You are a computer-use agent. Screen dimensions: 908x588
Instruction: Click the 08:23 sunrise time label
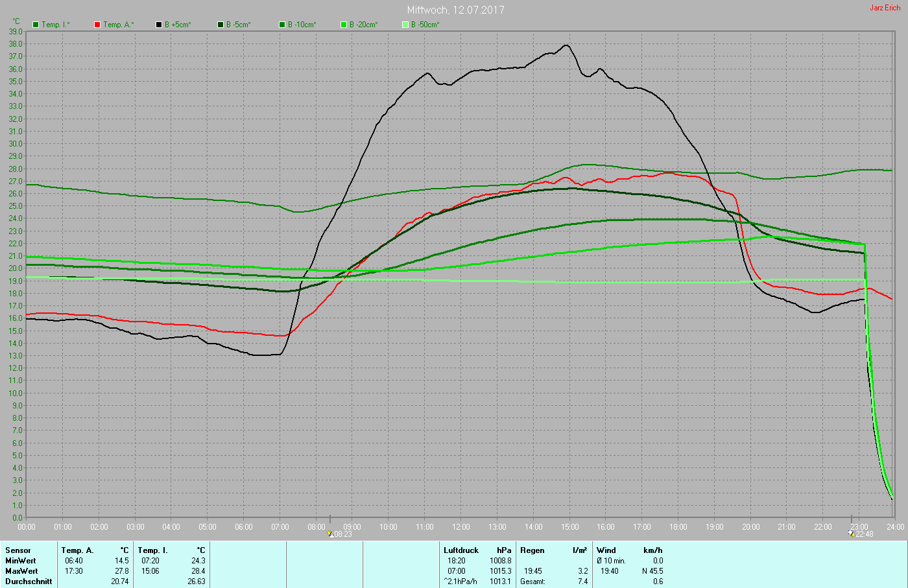pyautogui.click(x=343, y=535)
